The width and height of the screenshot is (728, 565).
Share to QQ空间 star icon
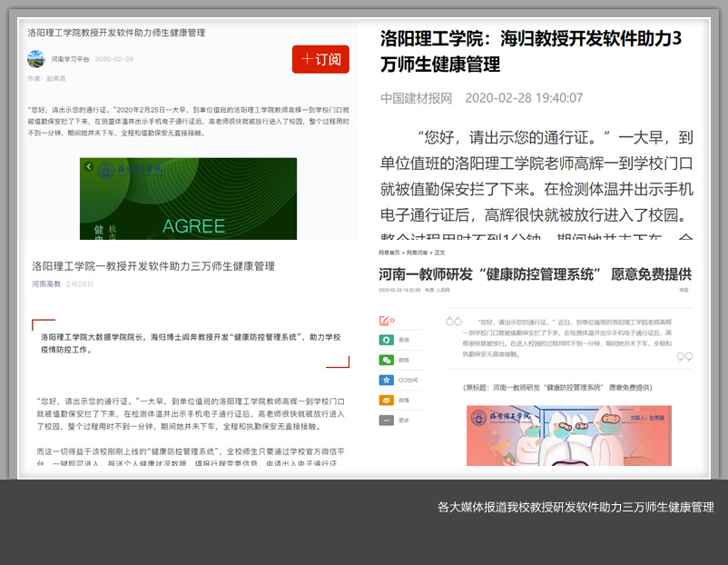pos(386,380)
